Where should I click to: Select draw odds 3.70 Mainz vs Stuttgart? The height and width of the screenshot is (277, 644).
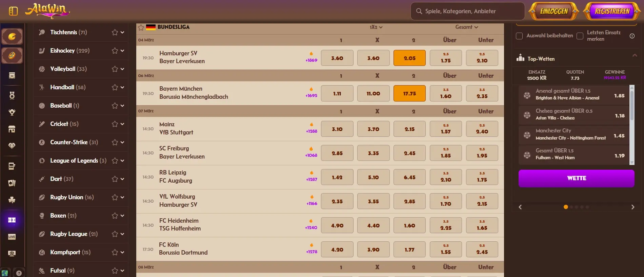pyautogui.click(x=373, y=129)
